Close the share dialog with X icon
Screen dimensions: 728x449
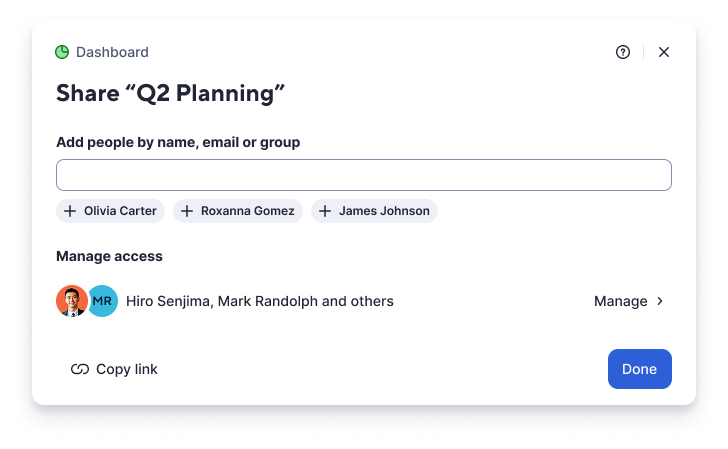point(664,52)
